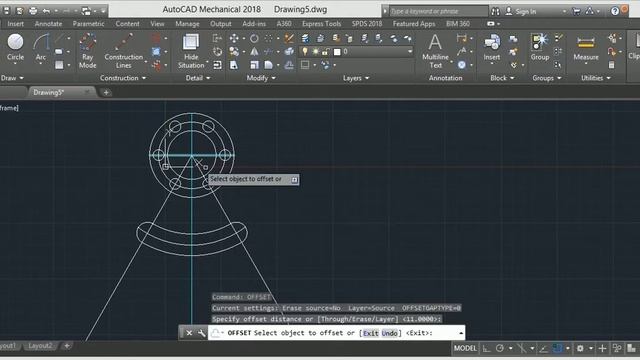Toggle object snap tracking in status bar
The height and width of the screenshot is (360, 640).
click(544, 348)
